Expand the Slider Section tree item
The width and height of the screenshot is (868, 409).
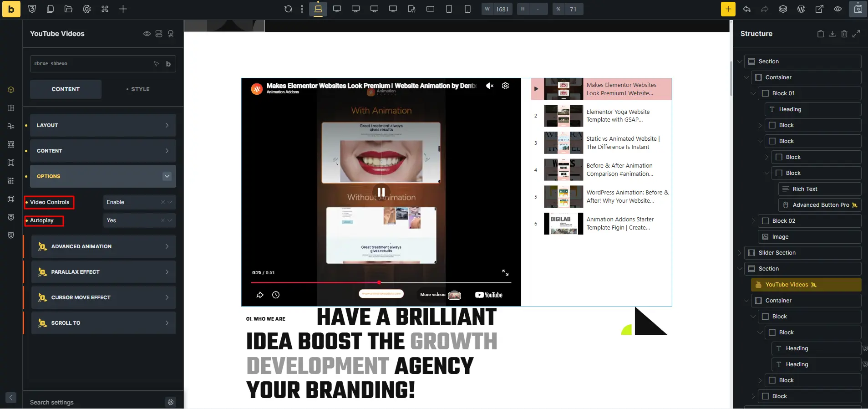(740, 253)
